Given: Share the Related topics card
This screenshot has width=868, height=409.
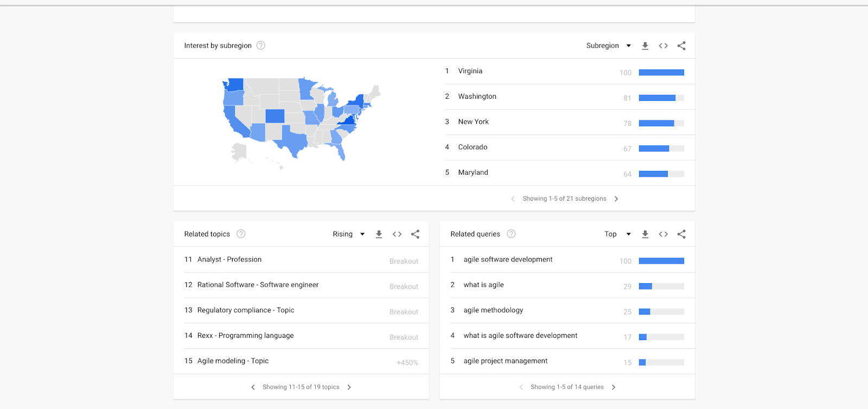Looking at the screenshot, I should (x=415, y=234).
